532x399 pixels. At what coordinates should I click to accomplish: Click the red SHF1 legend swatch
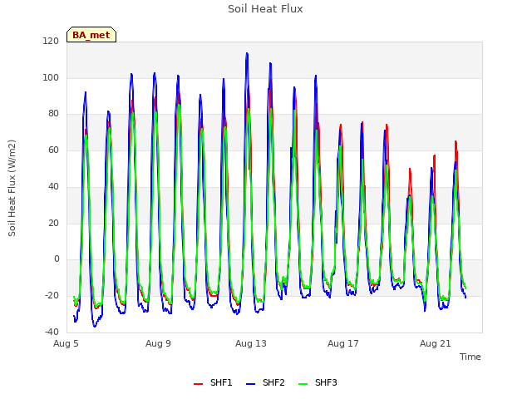point(198,384)
